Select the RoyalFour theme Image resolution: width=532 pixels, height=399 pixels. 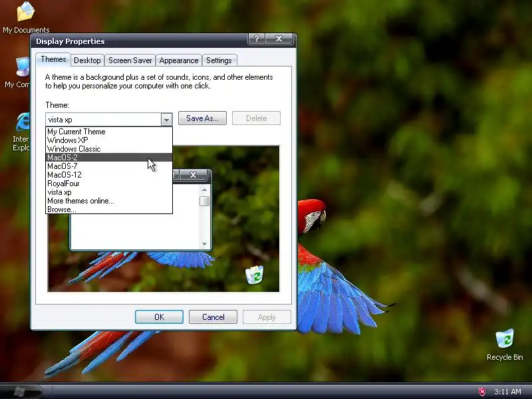pos(109,184)
